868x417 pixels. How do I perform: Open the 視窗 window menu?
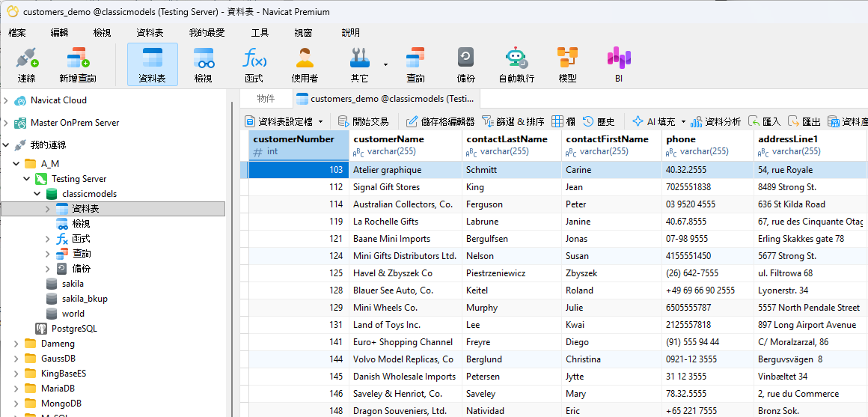tap(303, 33)
